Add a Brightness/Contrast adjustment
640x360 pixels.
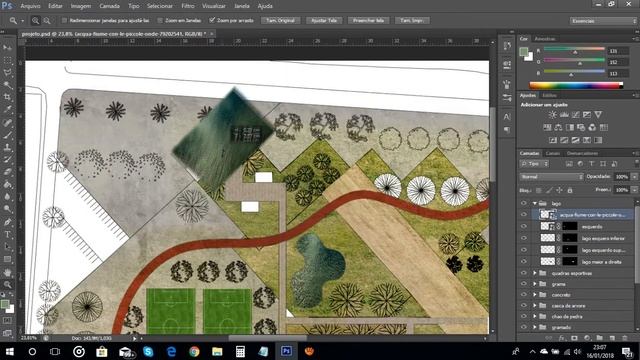pos(553,115)
